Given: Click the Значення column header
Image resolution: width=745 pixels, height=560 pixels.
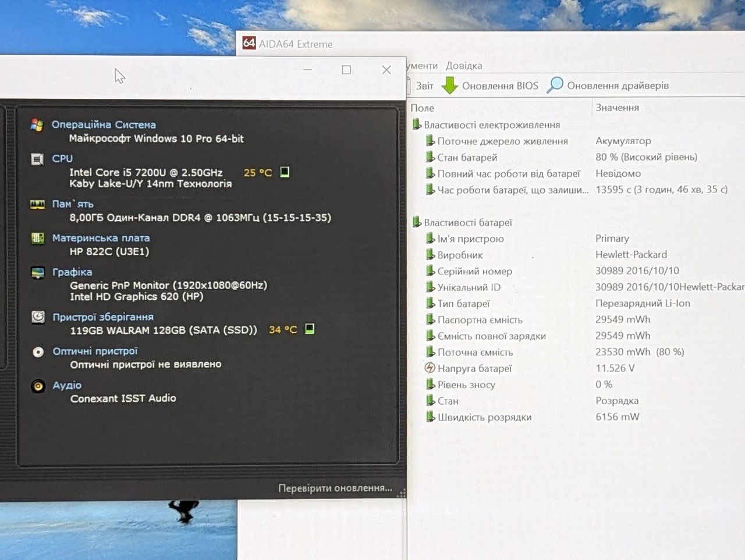Looking at the screenshot, I should (617, 108).
